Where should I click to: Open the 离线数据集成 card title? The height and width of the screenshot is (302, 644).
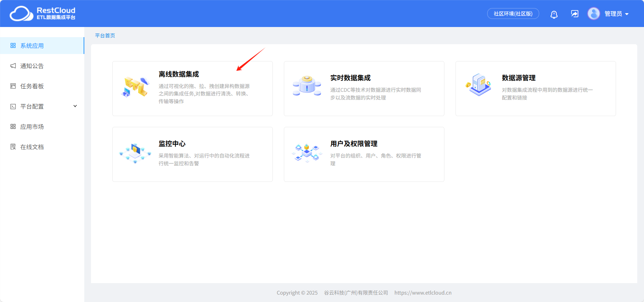179,74
